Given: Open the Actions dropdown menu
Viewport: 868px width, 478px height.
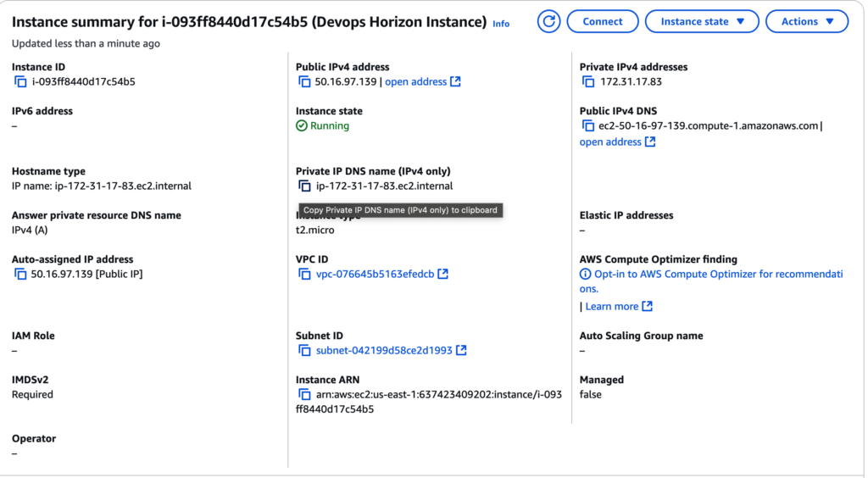Looking at the screenshot, I should point(807,21).
